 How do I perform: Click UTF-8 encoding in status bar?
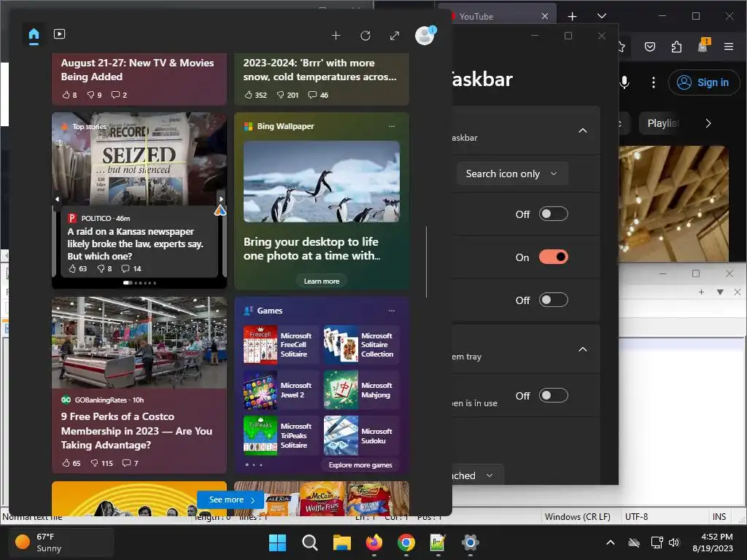[636, 517]
